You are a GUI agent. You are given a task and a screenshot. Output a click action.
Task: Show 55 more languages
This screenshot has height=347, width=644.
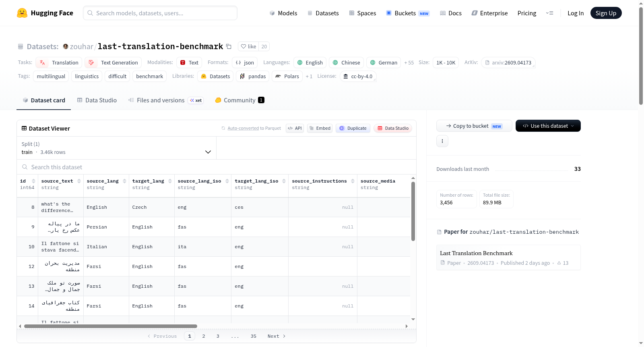tap(409, 62)
